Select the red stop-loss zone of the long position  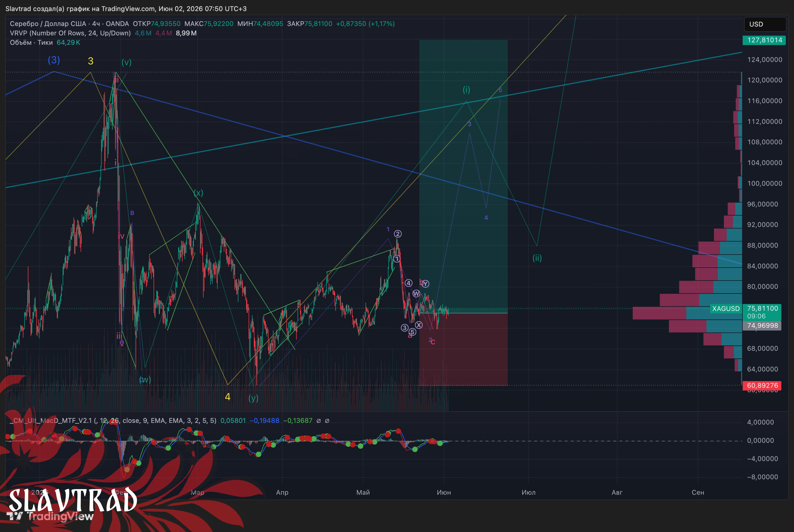pyautogui.click(x=463, y=349)
